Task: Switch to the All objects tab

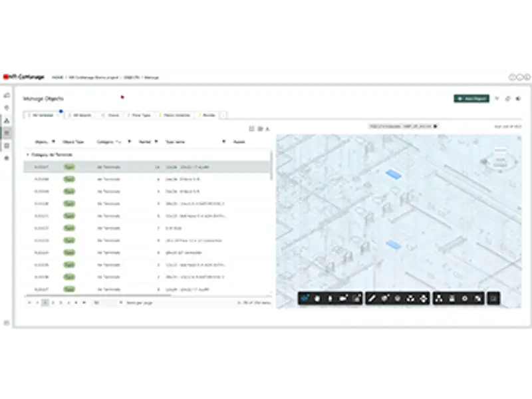Action: [80, 115]
